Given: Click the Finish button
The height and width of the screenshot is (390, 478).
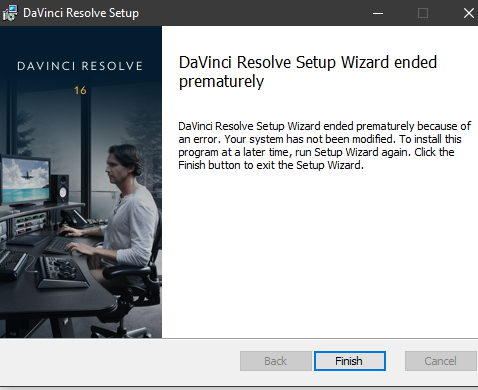Looking at the screenshot, I should point(350,361).
